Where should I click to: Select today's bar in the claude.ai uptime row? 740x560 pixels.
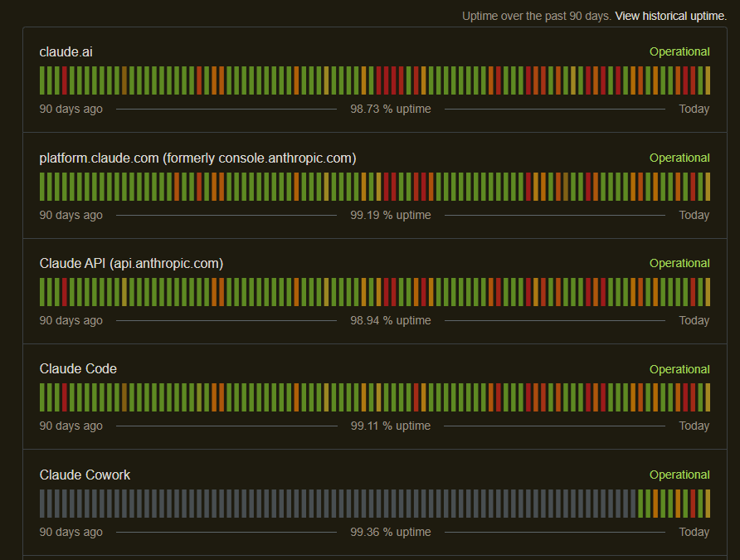point(708,80)
